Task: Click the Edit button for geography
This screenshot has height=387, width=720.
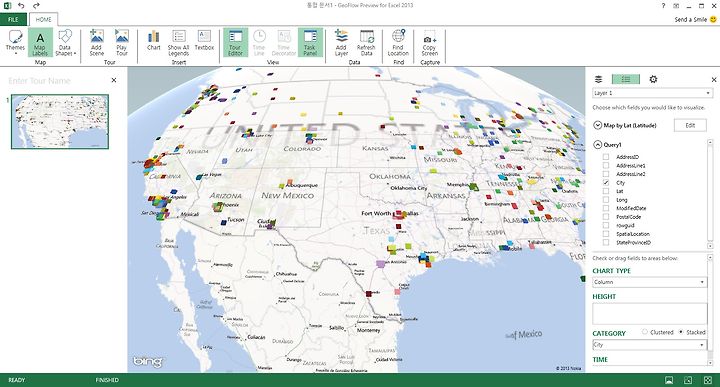Action: pos(690,125)
